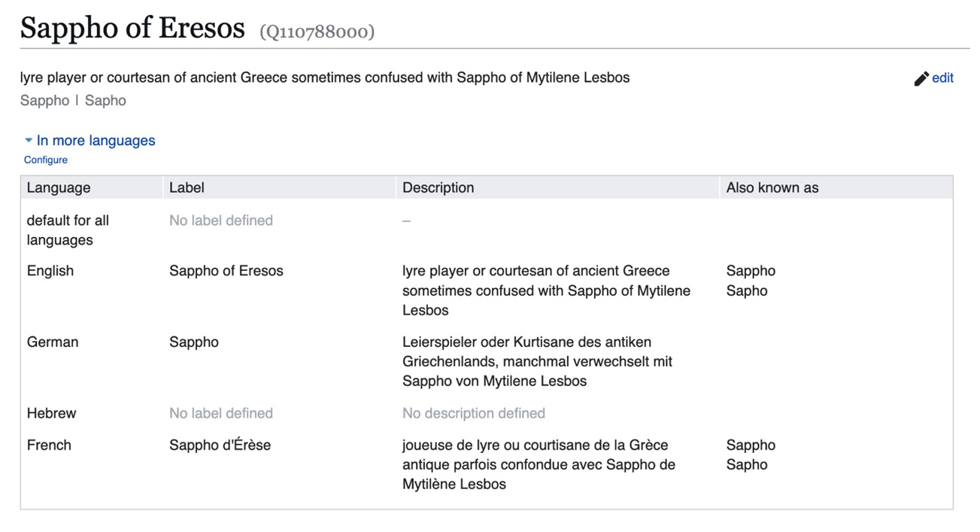
Task: Click the English label Sappho of Eresos in table
Action: coord(226,271)
